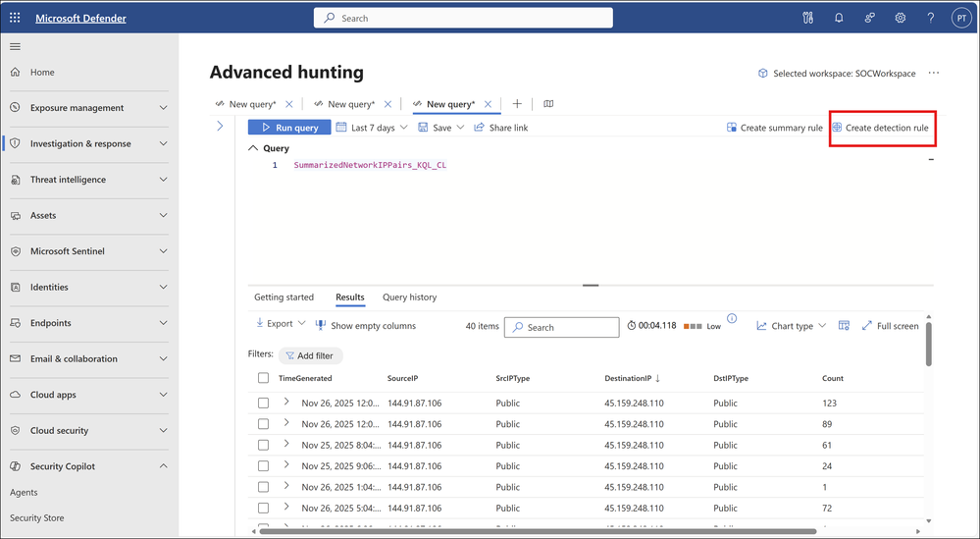Open the PT account avatar

tap(961, 18)
